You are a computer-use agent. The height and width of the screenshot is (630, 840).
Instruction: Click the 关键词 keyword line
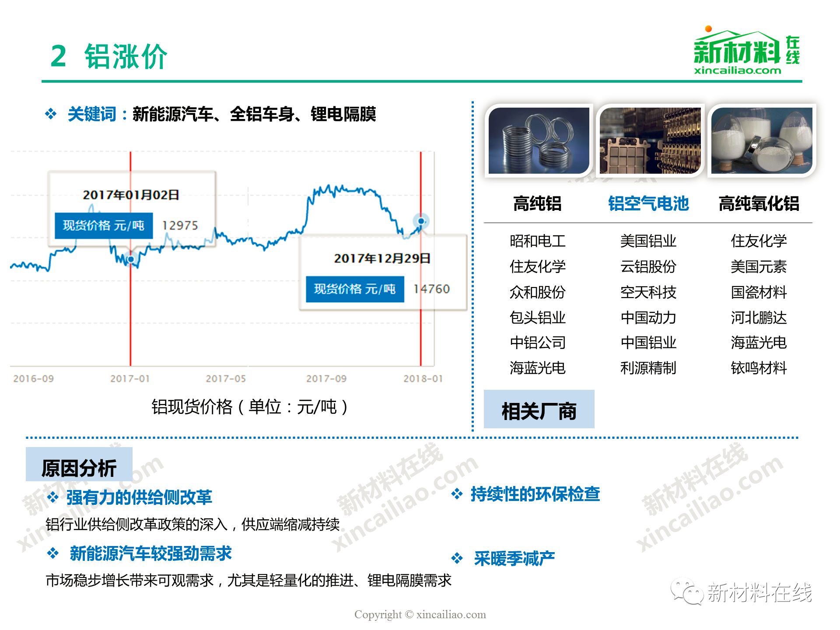click(x=222, y=114)
